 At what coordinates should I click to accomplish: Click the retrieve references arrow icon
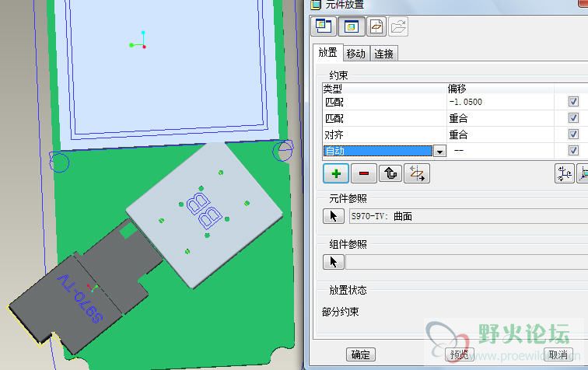click(x=390, y=173)
